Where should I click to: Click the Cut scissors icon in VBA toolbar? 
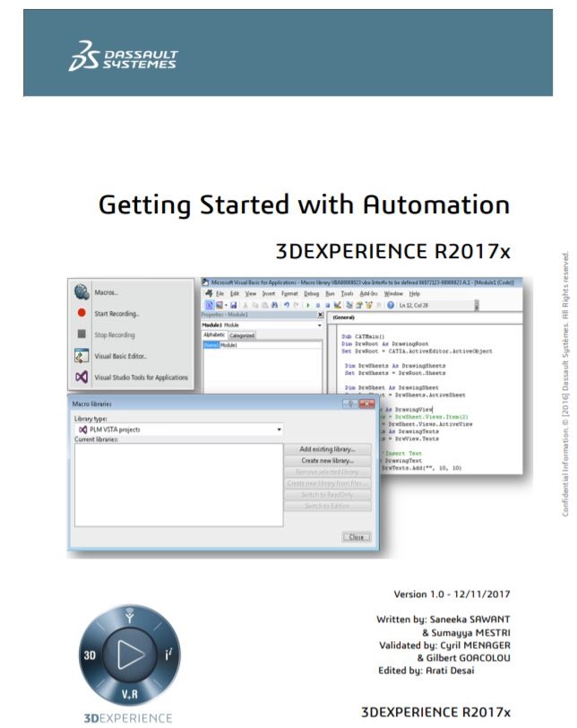pyautogui.click(x=245, y=305)
